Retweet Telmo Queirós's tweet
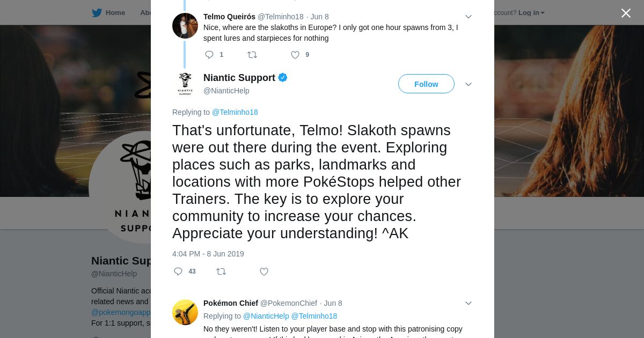The image size is (644, 338). point(252,55)
